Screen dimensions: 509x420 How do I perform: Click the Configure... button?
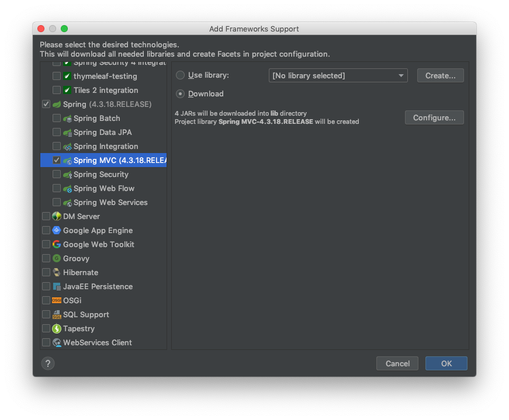(434, 117)
